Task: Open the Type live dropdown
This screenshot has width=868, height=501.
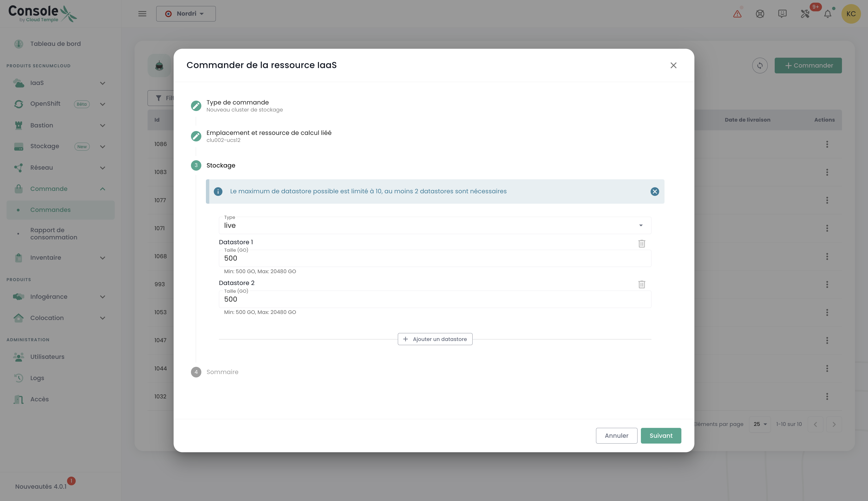Action: point(434,225)
